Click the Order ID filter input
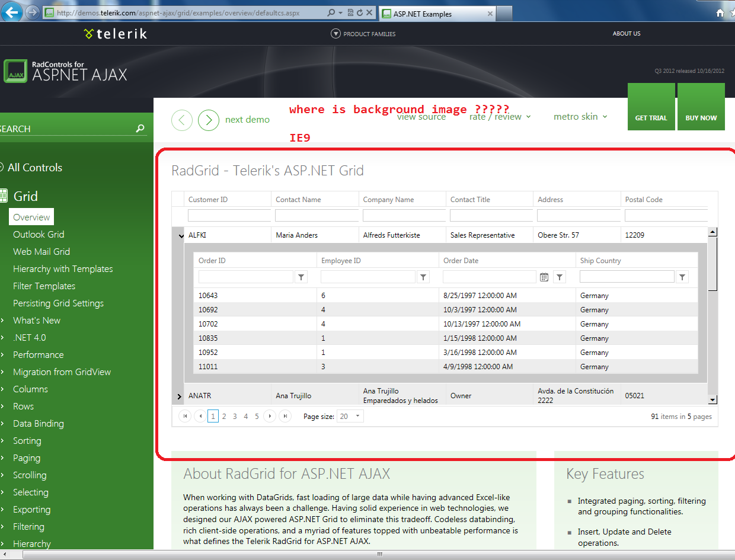Image resolution: width=735 pixels, height=560 pixels. tap(245, 277)
